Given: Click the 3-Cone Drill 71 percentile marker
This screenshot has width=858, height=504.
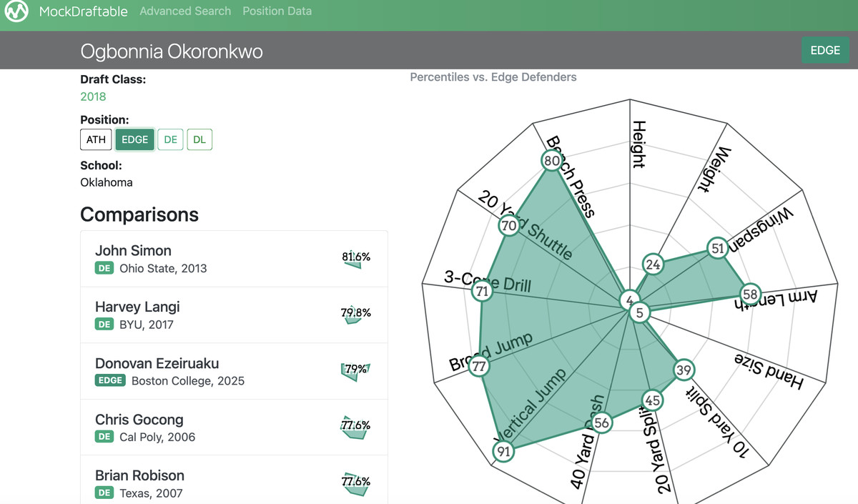Looking at the screenshot, I should click(x=483, y=291).
